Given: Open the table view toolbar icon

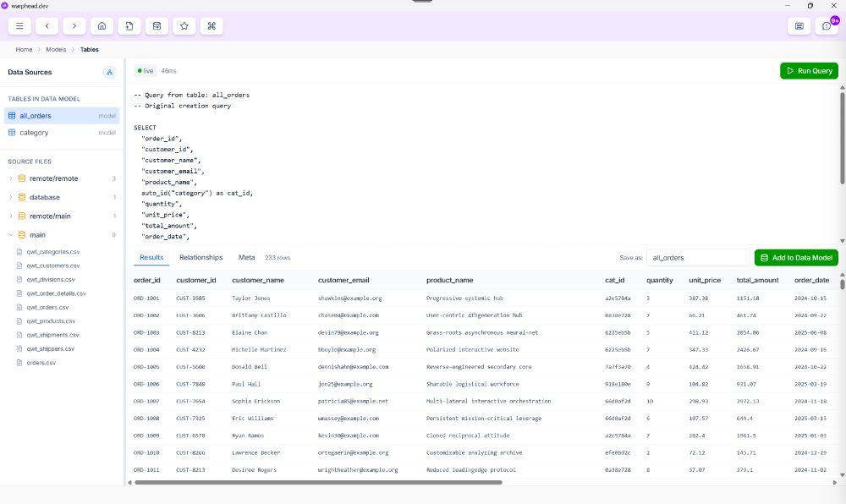Looking at the screenshot, I should point(157,26).
